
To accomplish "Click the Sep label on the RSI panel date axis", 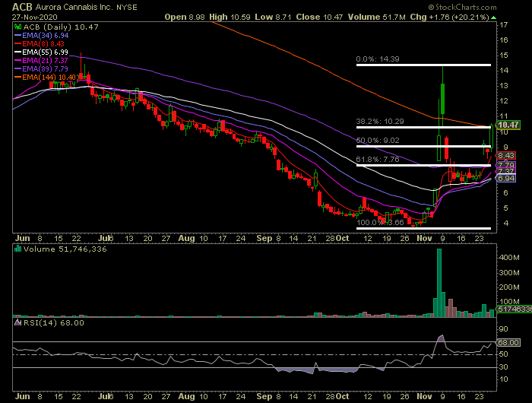I will click(x=264, y=397).
